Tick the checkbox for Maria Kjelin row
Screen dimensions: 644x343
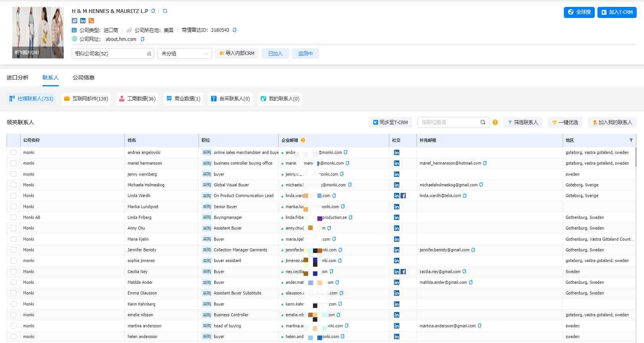pos(13,239)
